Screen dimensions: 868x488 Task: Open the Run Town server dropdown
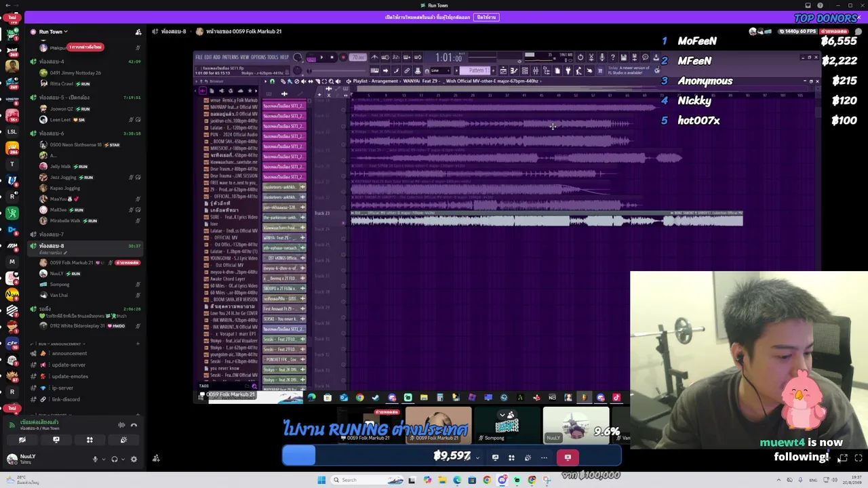pos(53,32)
